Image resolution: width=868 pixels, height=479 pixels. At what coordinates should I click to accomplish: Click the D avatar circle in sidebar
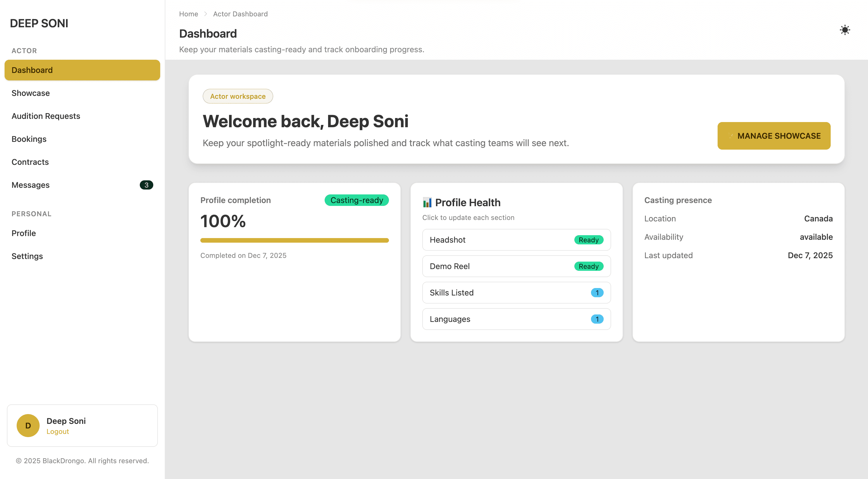(x=28, y=425)
